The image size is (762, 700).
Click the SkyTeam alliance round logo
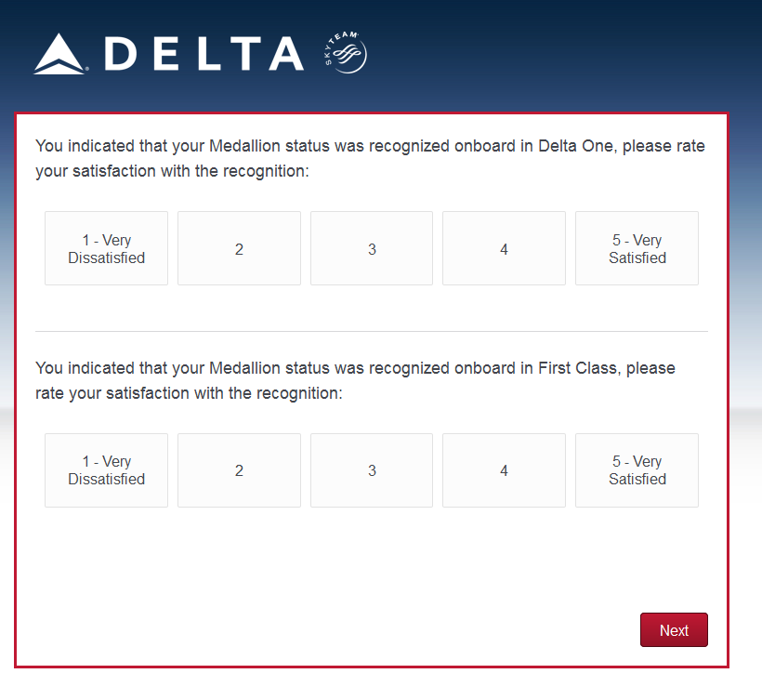pyautogui.click(x=348, y=53)
